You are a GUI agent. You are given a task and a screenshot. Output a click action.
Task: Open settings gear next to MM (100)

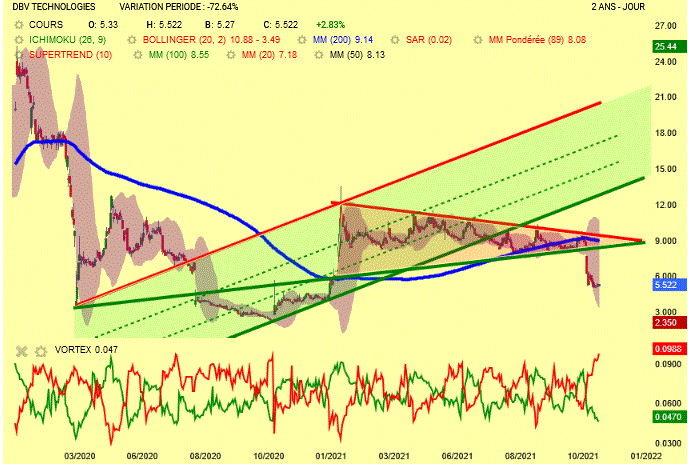coord(138,55)
